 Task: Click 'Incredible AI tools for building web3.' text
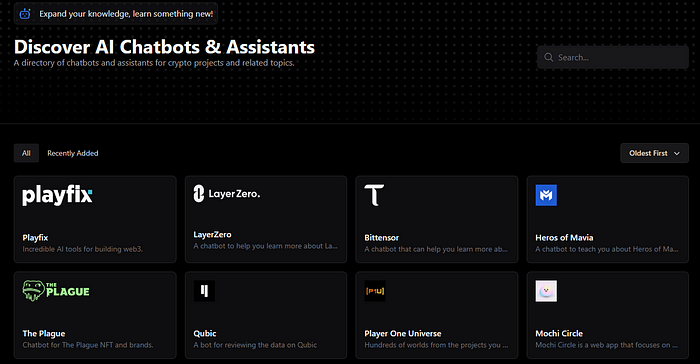tap(83, 249)
